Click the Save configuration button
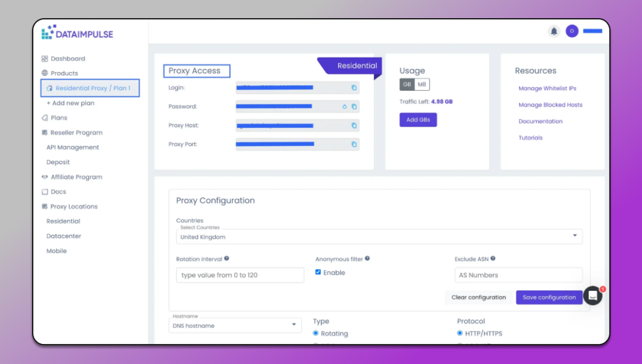 (x=549, y=297)
